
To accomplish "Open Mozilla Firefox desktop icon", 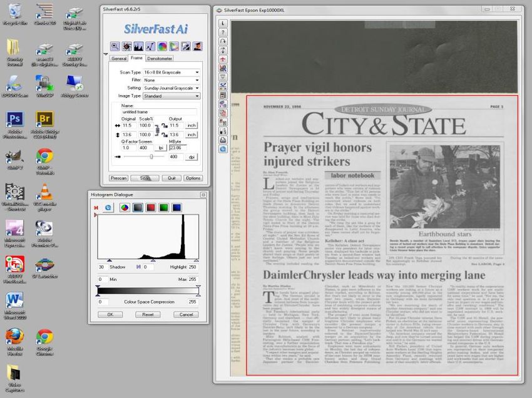I will [15, 342].
